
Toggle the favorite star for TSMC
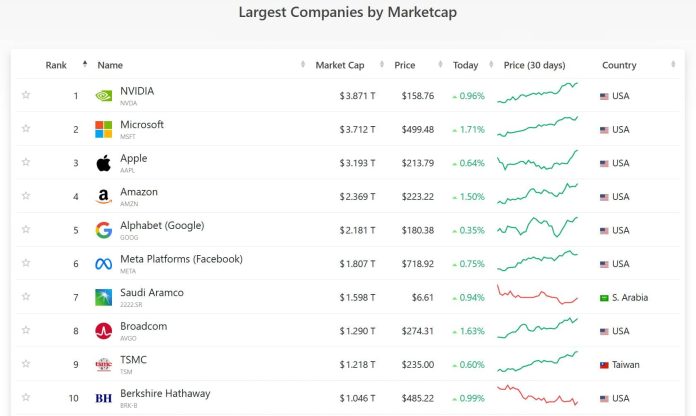[26, 364]
